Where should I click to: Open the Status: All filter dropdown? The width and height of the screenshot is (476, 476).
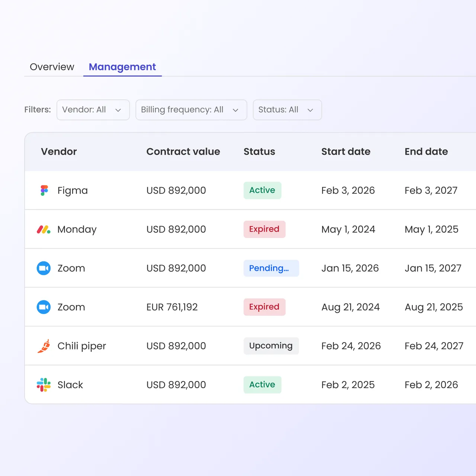[x=287, y=110]
